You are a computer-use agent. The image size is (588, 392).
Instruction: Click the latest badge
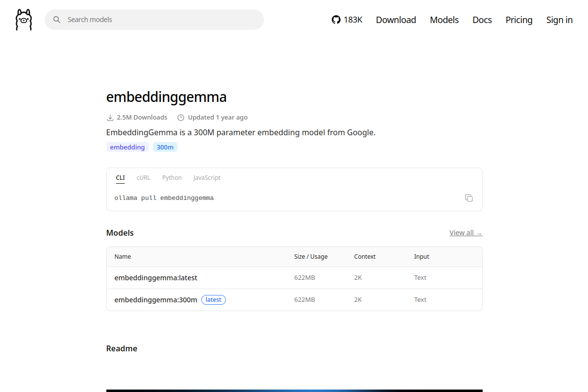(x=214, y=300)
